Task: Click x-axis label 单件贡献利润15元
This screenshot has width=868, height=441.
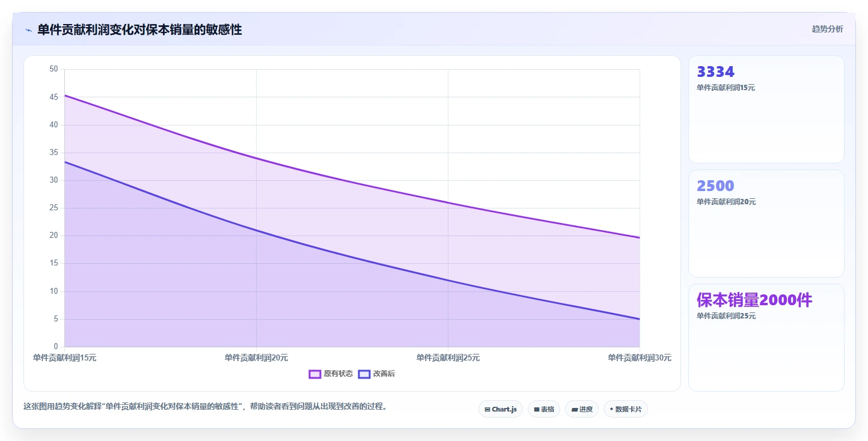Action: click(x=65, y=357)
